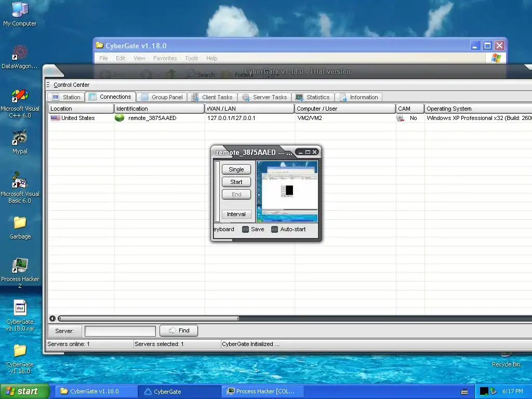
Task: Switch to CyberGate v1.18.0 taskbar item
Action: tap(96, 392)
